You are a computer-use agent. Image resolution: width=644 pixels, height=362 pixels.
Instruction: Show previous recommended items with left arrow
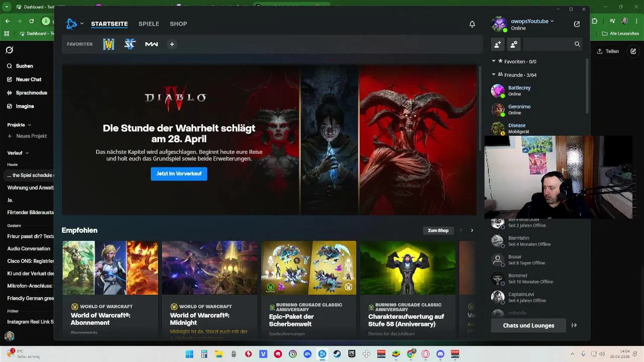click(x=461, y=230)
